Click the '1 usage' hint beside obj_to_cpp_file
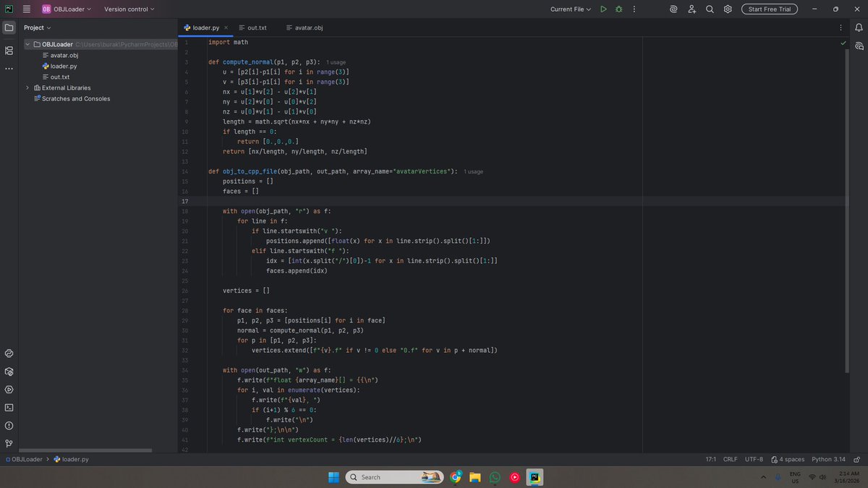The image size is (868, 488). point(473,172)
